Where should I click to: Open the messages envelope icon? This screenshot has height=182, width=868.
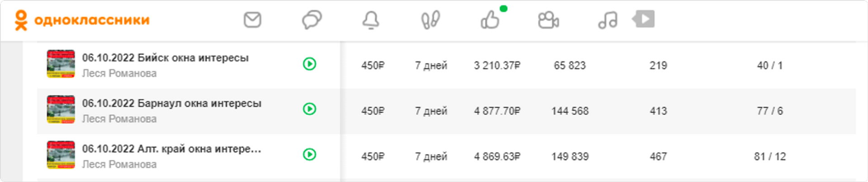(x=252, y=20)
